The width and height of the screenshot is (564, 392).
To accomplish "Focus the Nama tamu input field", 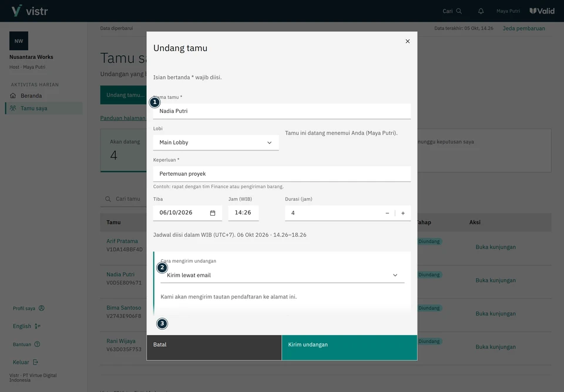I will (282, 111).
